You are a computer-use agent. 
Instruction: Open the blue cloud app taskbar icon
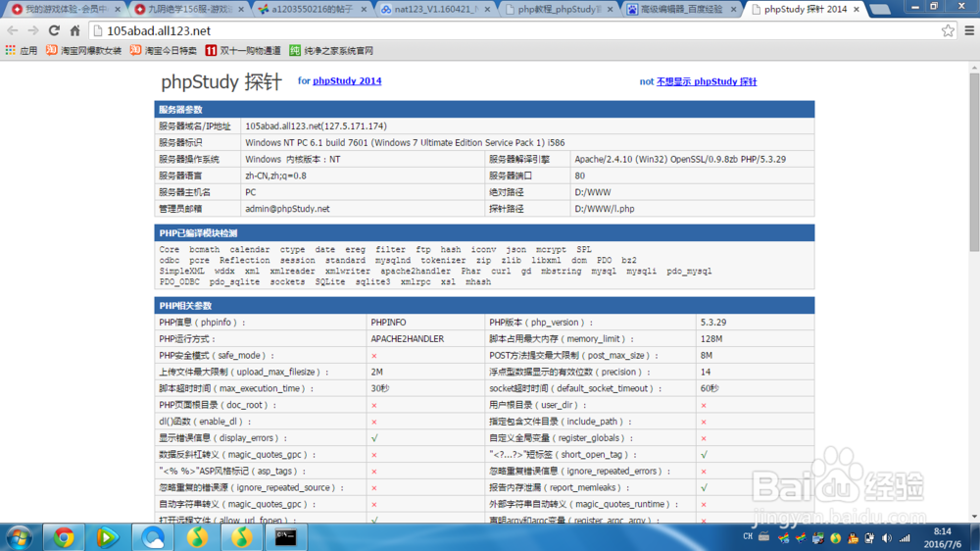pyautogui.click(x=153, y=537)
